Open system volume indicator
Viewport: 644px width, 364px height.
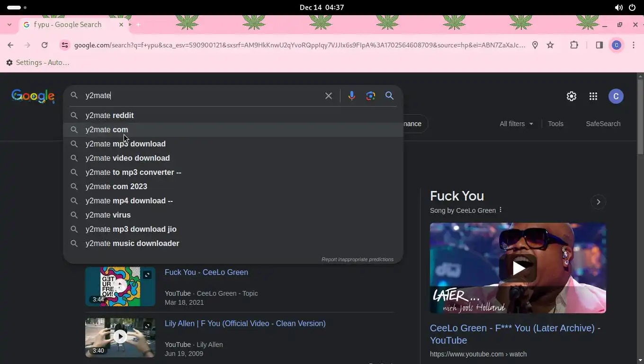618,8
